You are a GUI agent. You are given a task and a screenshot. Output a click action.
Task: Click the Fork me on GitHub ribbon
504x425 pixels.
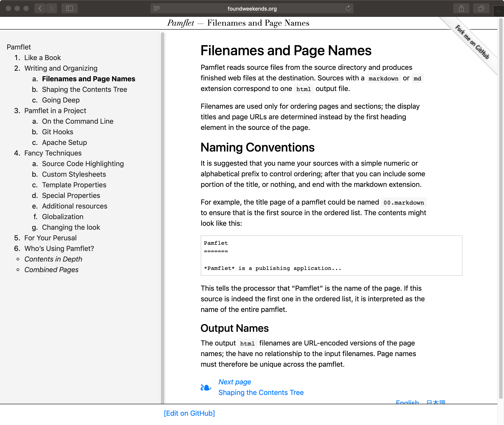(472, 42)
